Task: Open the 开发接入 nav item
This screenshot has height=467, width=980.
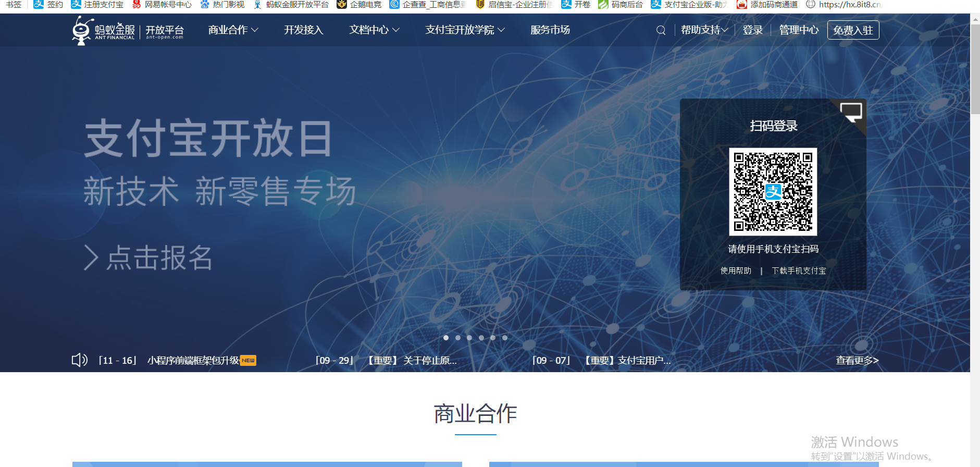Action: [x=304, y=30]
